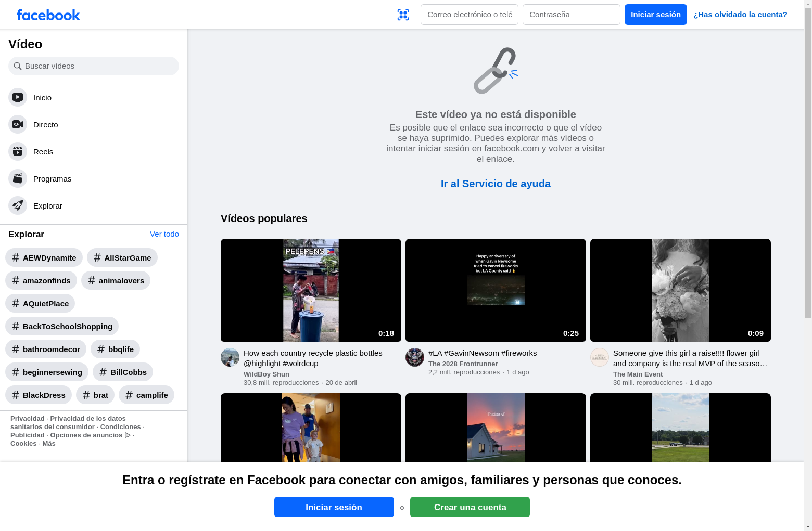This screenshot has height=531, width=812.
Task: Open the Condiciones footer link
Action: pyautogui.click(x=121, y=427)
